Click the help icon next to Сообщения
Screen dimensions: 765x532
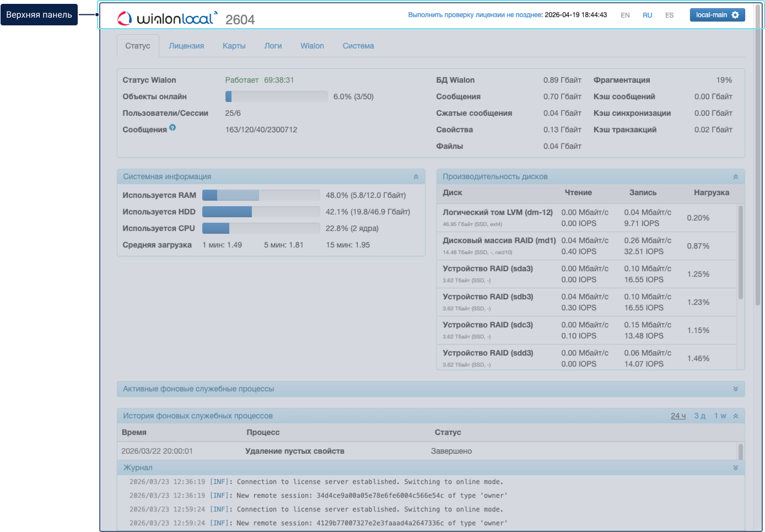click(173, 127)
